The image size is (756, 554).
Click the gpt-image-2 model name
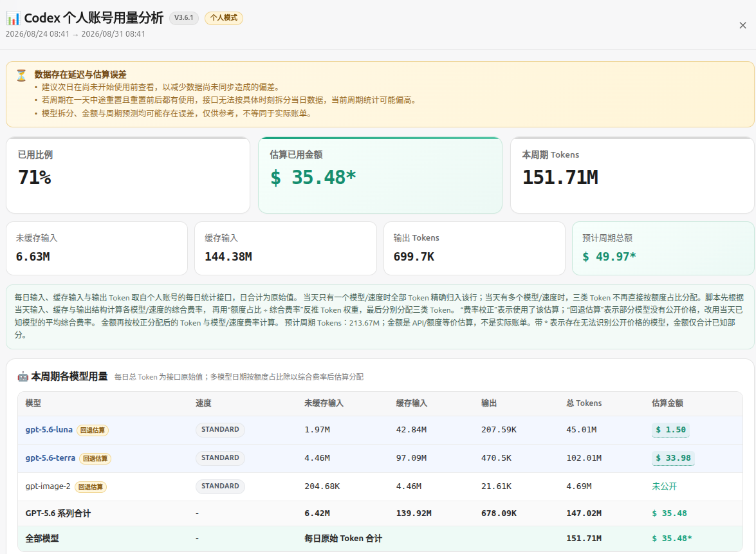(48, 486)
